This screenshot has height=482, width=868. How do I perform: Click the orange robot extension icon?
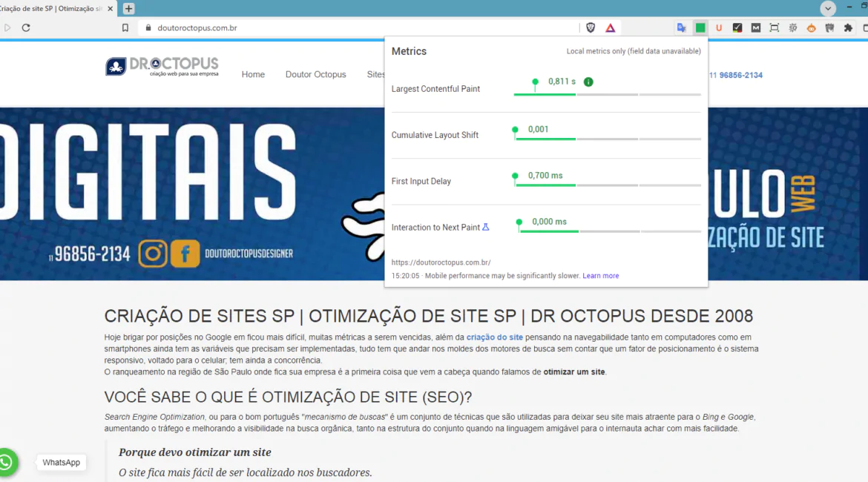(812, 27)
